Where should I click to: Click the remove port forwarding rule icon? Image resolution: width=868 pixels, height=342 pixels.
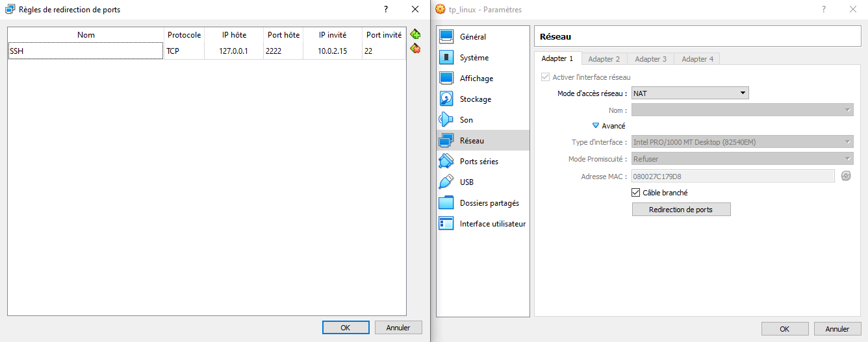[x=415, y=49]
